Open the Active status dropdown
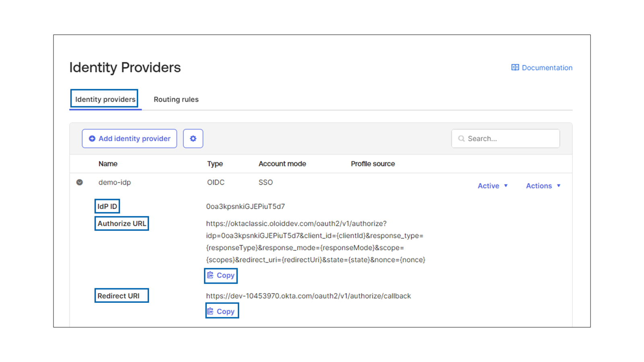Screen dimensions: 644x362 (x=493, y=186)
